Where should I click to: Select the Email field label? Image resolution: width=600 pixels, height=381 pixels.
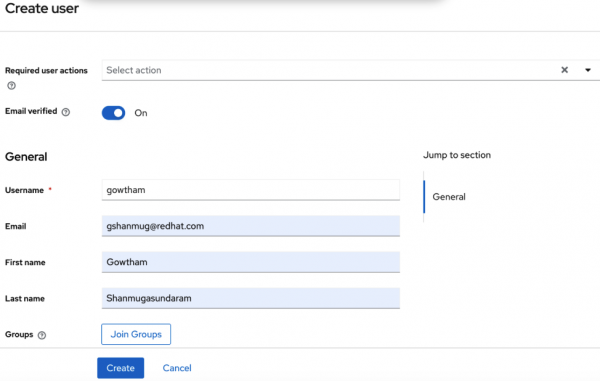(x=16, y=226)
